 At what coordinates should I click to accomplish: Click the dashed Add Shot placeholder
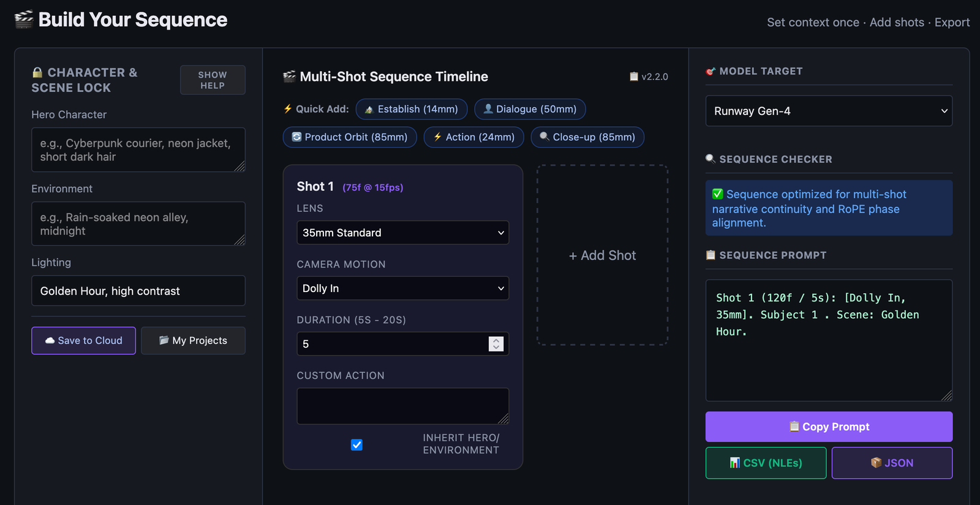tap(603, 255)
